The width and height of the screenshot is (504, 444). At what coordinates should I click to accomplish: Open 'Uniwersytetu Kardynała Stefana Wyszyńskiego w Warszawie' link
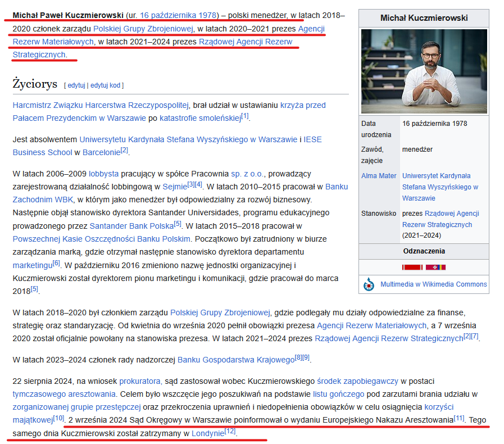188,139
